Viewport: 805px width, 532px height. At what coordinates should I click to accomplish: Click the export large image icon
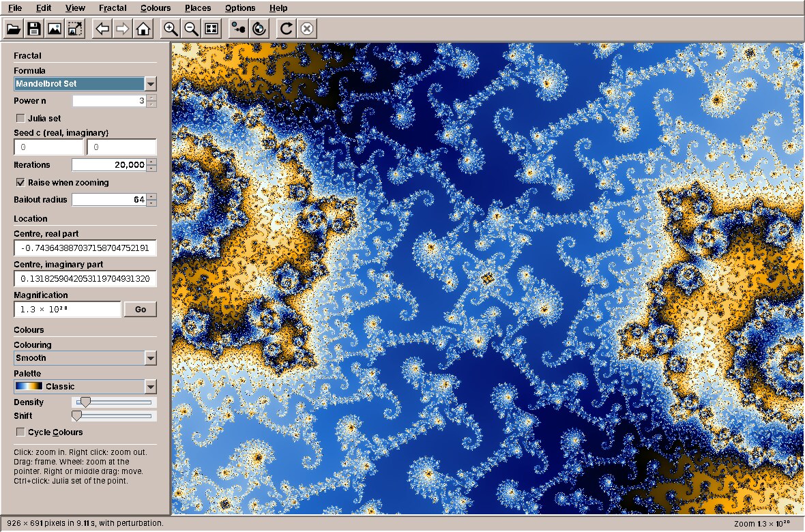pos(75,28)
